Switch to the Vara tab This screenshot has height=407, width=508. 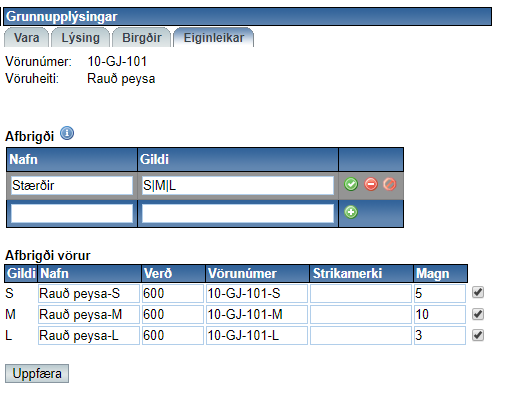(26, 38)
